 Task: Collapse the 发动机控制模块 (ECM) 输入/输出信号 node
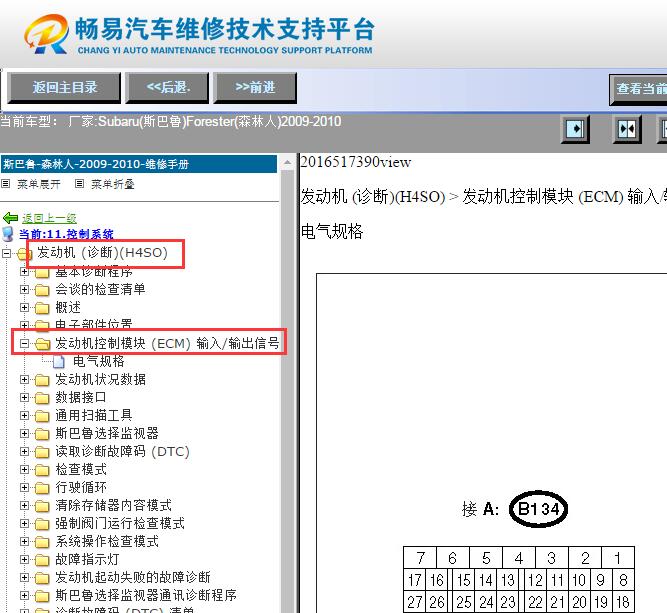coord(25,343)
